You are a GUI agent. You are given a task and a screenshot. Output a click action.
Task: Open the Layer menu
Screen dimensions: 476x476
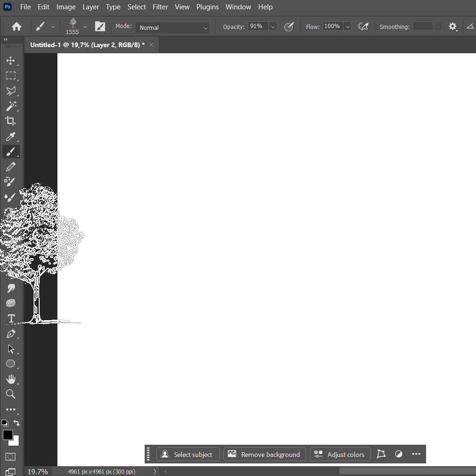point(91,7)
